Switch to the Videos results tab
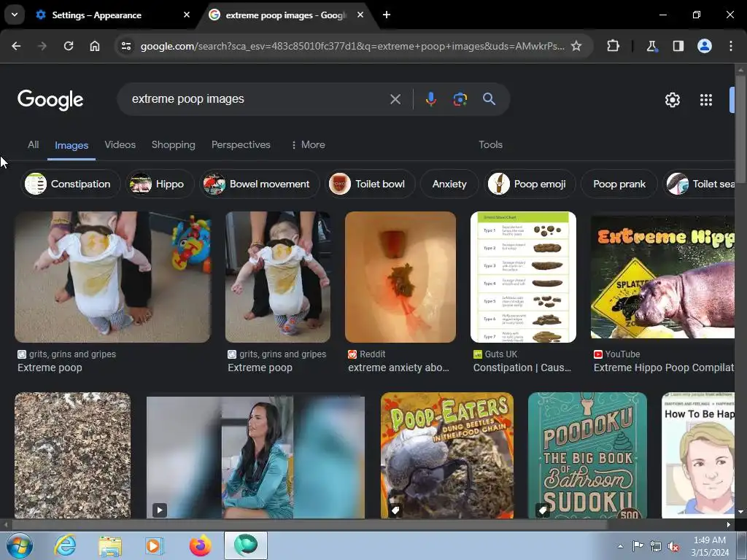The width and height of the screenshot is (747, 560). (120, 145)
